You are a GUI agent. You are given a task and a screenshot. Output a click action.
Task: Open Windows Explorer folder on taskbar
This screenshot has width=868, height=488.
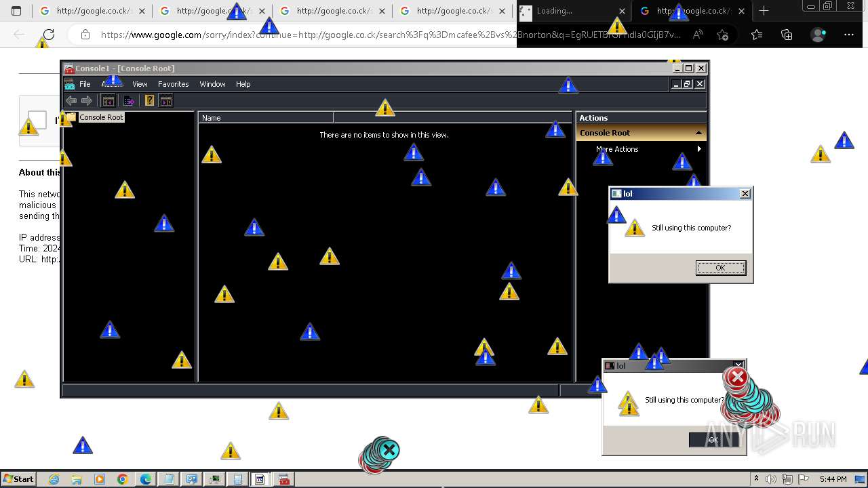pyautogui.click(x=77, y=479)
